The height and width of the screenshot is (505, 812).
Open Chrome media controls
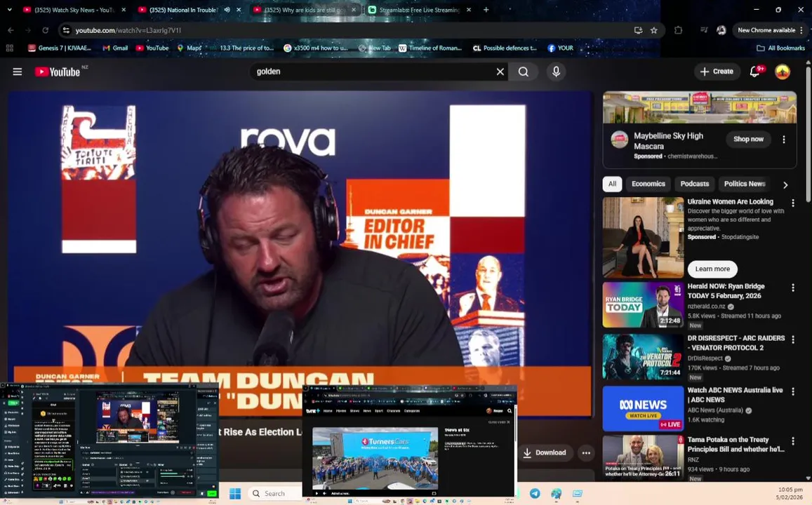(704, 30)
